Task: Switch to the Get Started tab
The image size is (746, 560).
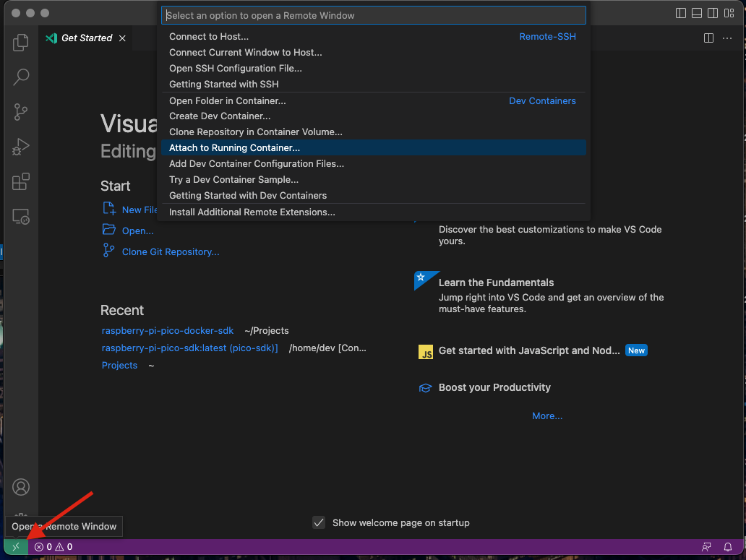Action: point(86,38)
